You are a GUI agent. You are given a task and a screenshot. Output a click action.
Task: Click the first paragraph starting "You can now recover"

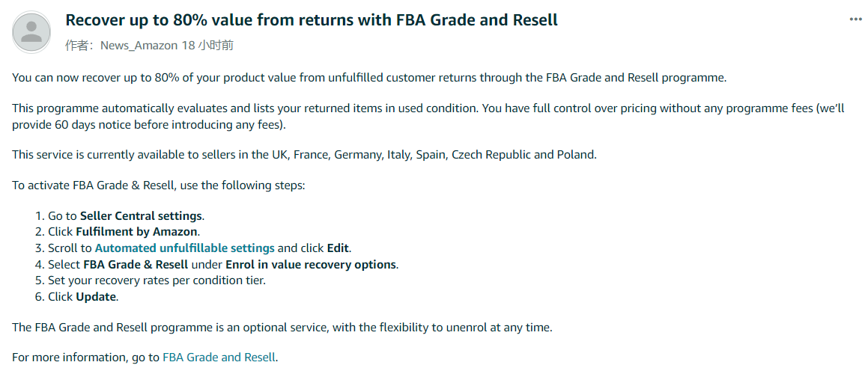pos(369,78)
